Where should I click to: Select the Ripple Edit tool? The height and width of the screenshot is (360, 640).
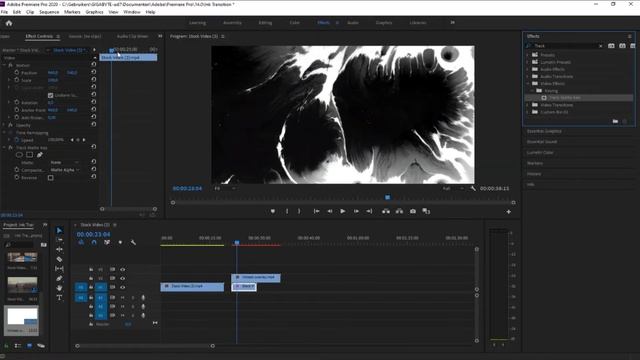coord(59,249)
